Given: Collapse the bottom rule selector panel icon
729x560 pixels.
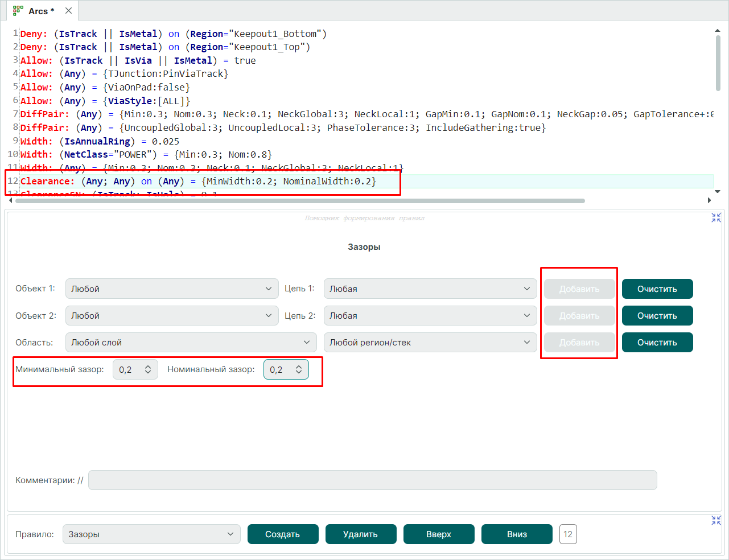Looking at the screenshot, I should (716, 520).
